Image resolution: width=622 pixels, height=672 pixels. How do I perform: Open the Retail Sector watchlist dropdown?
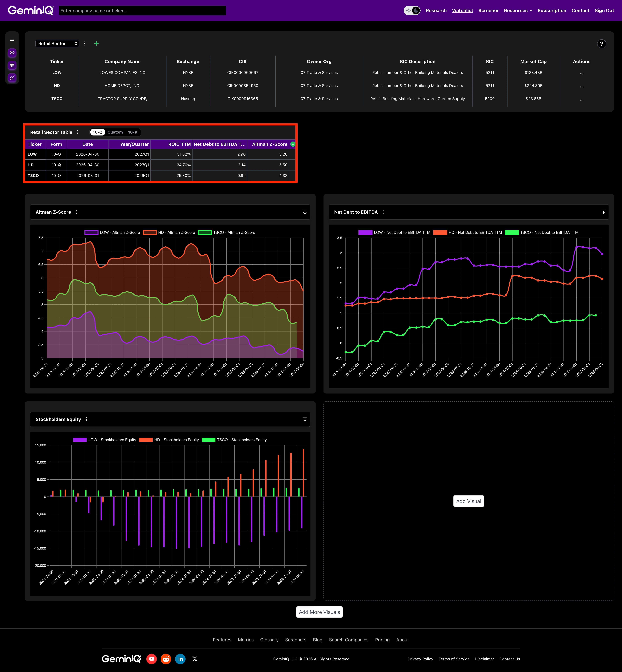click(57, 43)
